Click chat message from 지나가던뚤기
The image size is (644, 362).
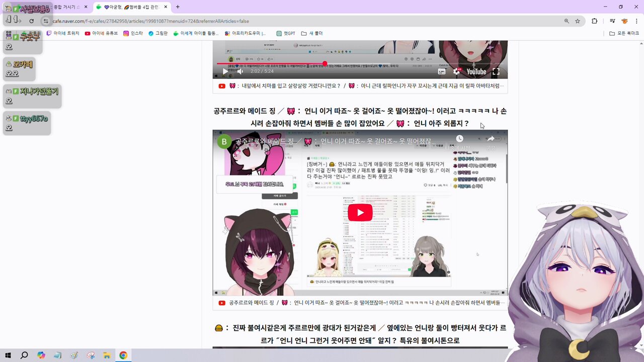click(x=32, y=96)
